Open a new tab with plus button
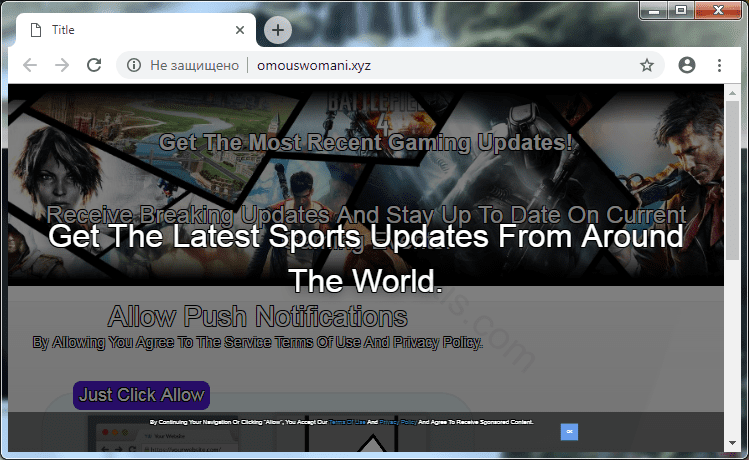The width and height of the screenshot is (749, 460). [277, 30]
